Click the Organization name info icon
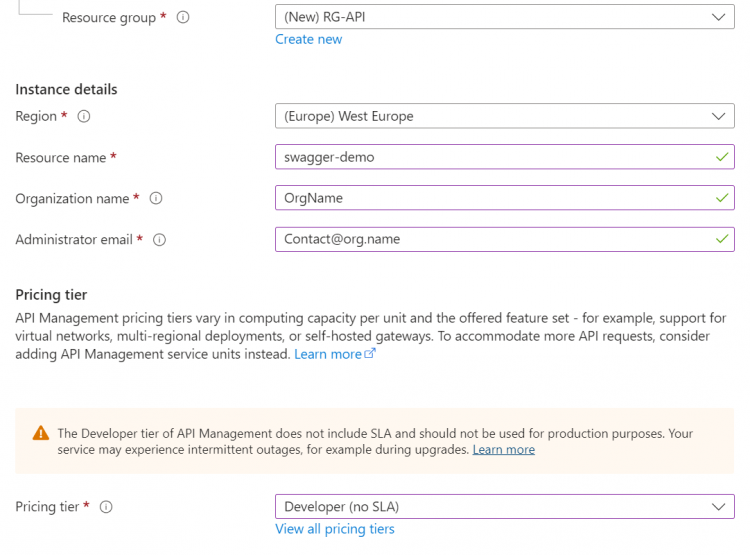Screen dimensions: 750x555 pyautogui.click(x=156, y=198)
